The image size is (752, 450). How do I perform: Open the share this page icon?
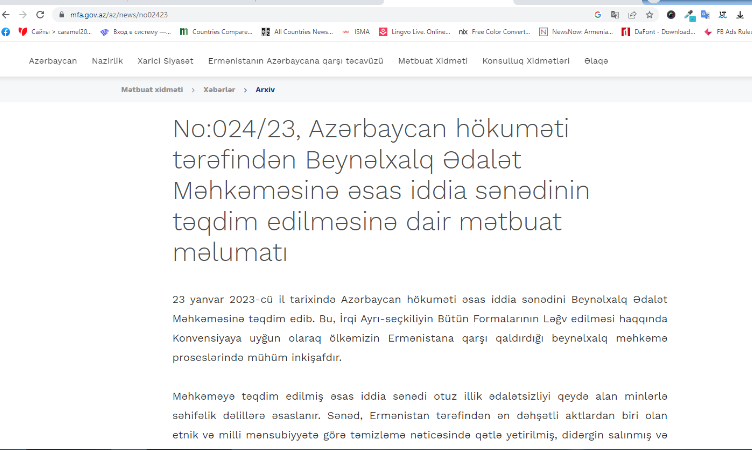(632, 15)
